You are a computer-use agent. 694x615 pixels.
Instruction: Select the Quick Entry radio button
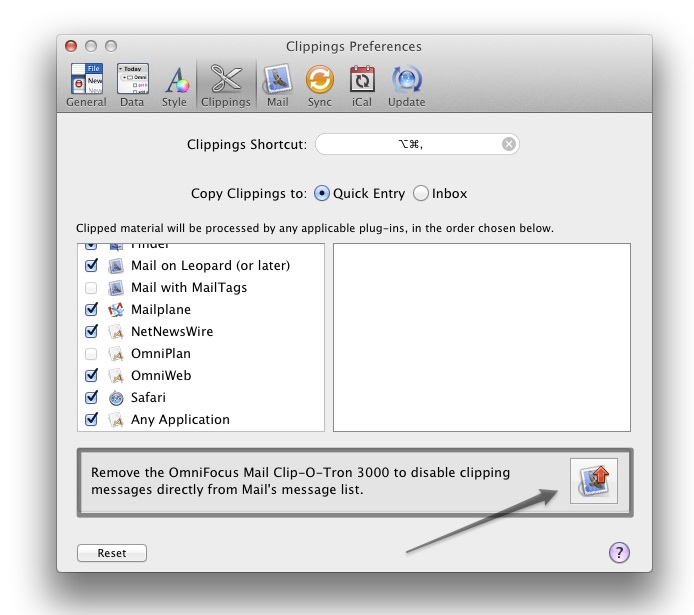click(322, 193)
